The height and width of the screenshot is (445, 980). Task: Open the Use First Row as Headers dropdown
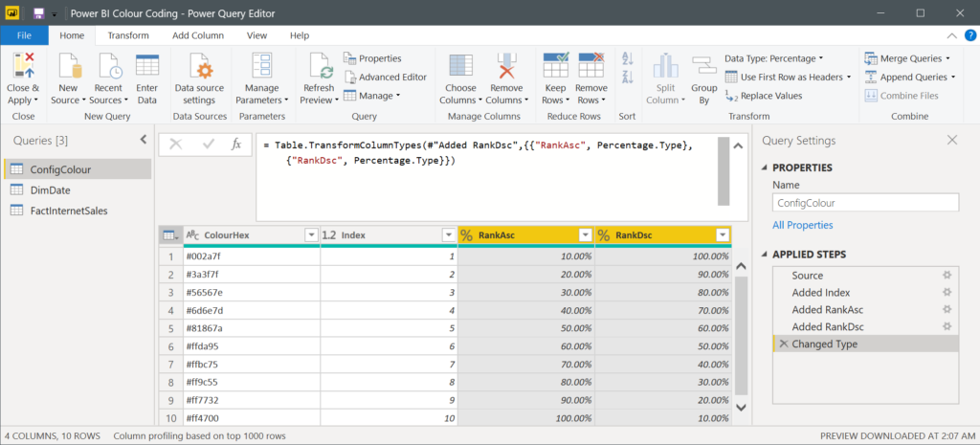[789, 77]
